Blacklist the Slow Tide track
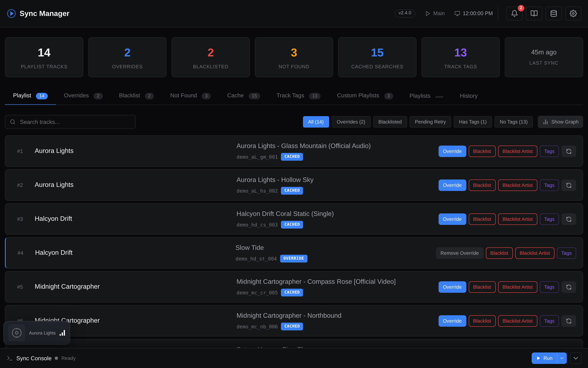Image resolution: width=588 pixels, height=368 pixels. tap(499, 253)
